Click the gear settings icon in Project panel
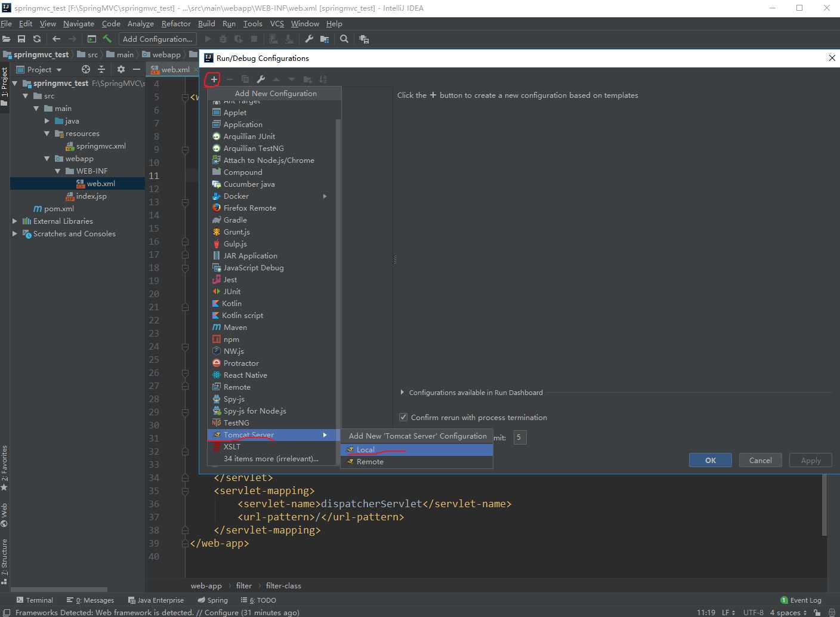 point(121,69)
